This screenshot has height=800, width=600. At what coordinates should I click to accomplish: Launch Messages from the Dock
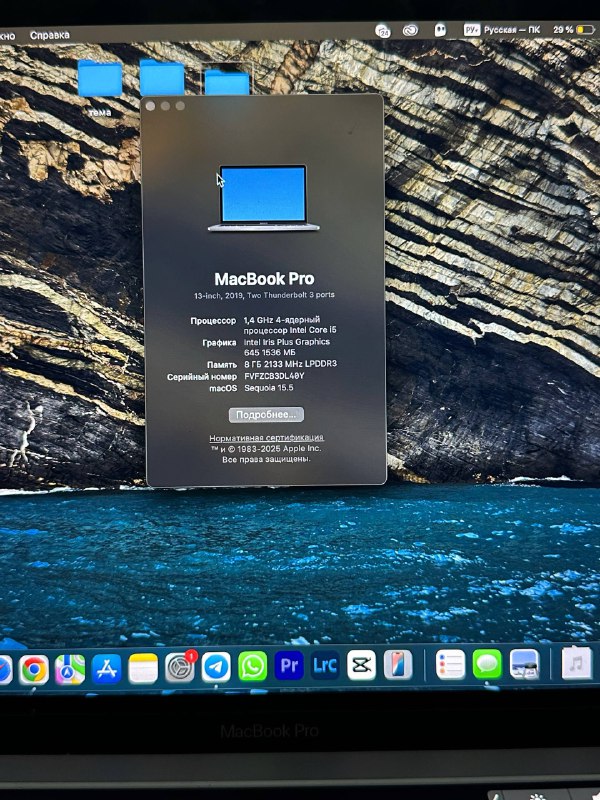[487, 664]
